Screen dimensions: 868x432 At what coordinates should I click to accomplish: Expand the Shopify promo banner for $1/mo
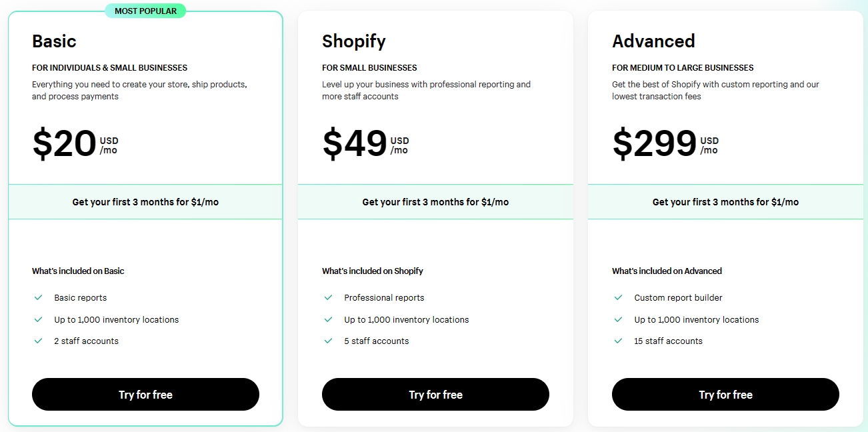tap(435, 201)
